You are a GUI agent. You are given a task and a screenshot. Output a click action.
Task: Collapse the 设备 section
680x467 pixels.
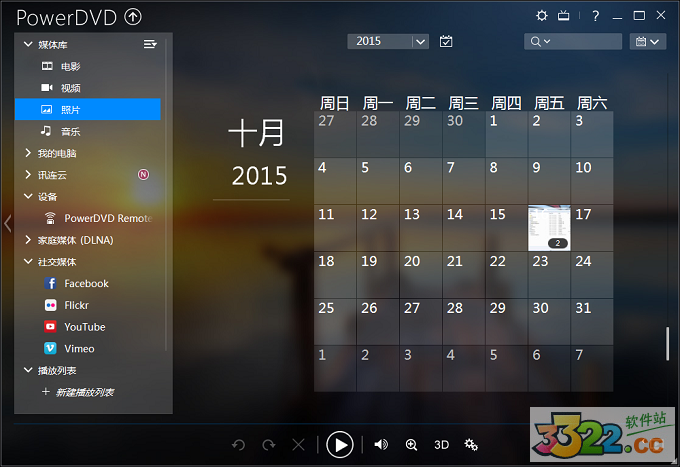tap(28, 196)
